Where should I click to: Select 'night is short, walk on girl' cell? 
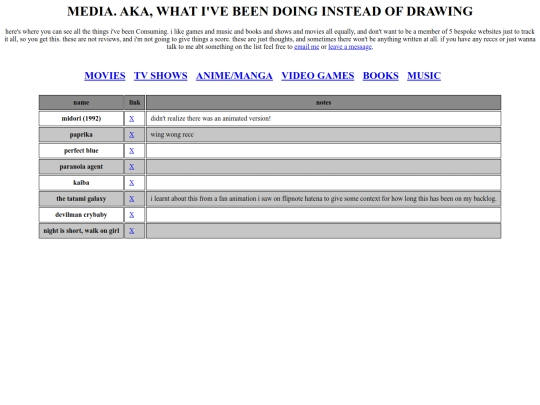[81, 231]
